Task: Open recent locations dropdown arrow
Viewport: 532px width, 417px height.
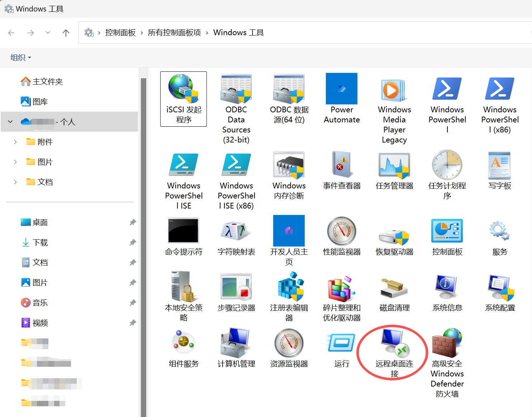Action: 48,33
